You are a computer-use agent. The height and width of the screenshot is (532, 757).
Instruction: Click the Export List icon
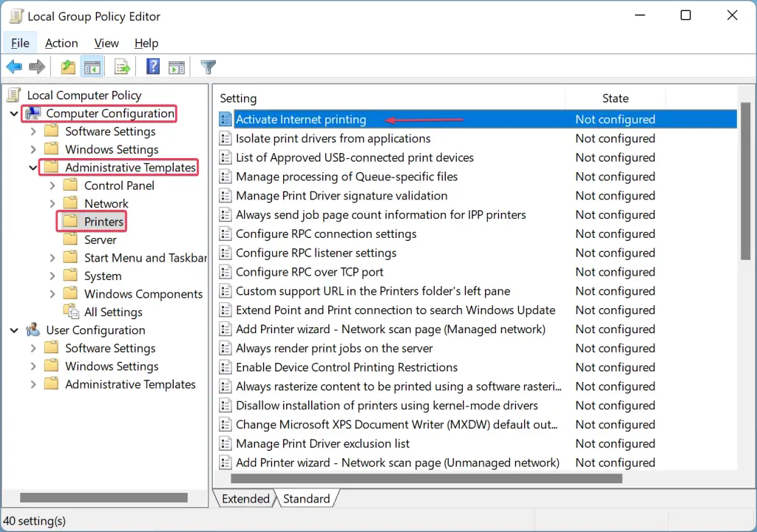pos(121,66)
